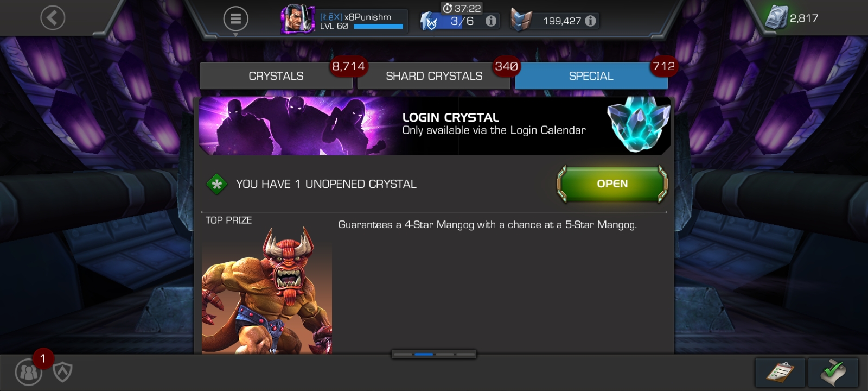
Task: Open the units currency store icon
Action: pyautogui.click(x=776, y=18)
